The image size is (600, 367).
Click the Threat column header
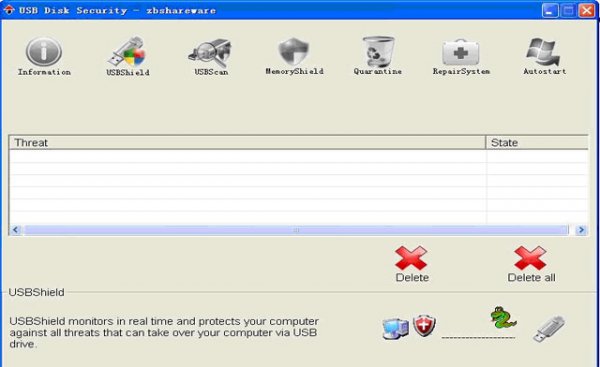click(247, 142)
